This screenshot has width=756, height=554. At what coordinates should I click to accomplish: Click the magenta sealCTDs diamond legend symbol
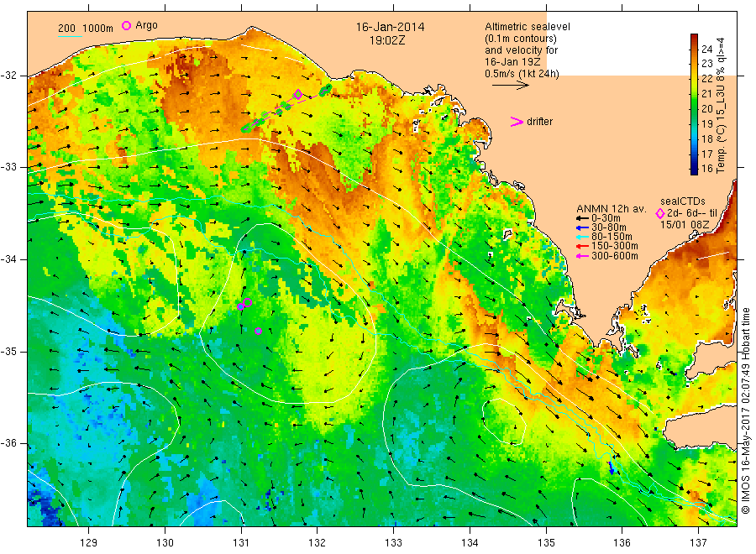pyautogui.click(x=660, y=213)
